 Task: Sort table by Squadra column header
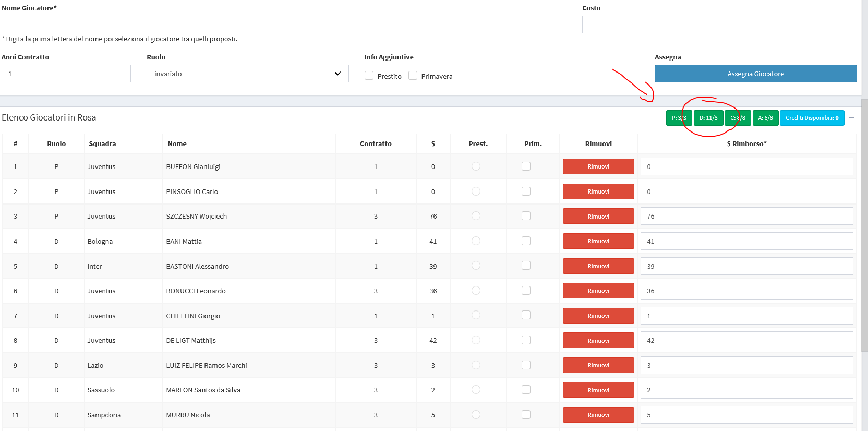(x=102, y=144)
